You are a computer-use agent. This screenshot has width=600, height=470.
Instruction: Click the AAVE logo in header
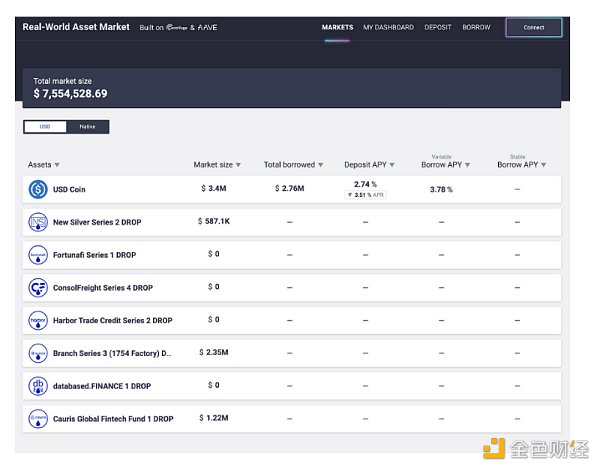(x=207, y=28)
